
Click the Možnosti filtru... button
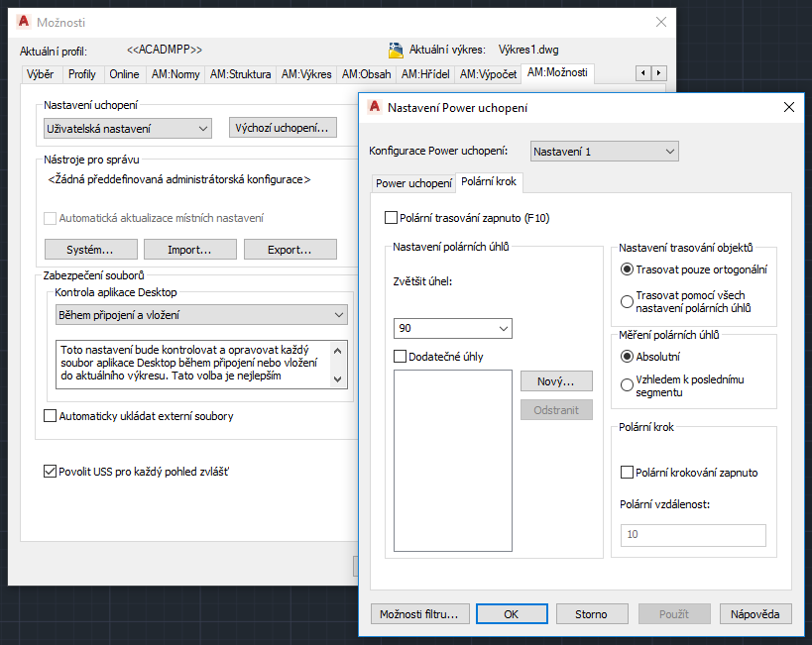click(x=418, y=614)
